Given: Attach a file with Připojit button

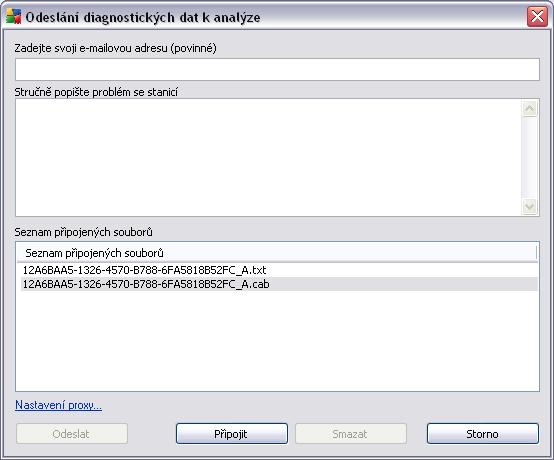Looking at the screenshot, I should click(x=232, y=434).
